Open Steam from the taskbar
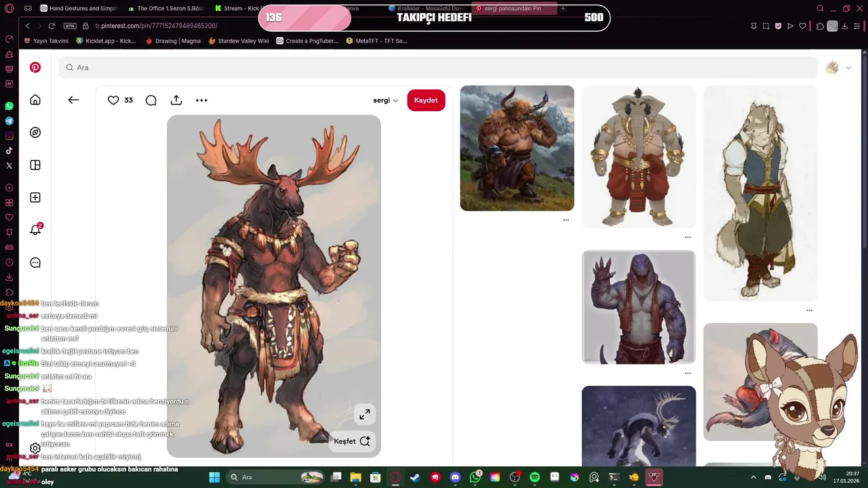This screenshot has height=488, width=868. (x=415, y=477)
